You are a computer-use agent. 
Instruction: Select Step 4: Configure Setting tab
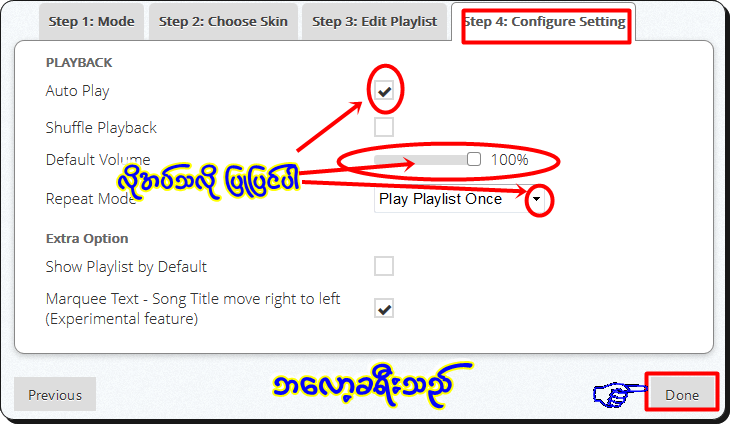point(543,22)
